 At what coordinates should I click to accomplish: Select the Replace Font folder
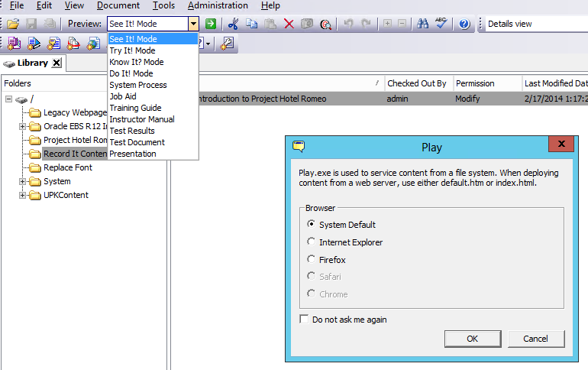pyautogui.click(x=67, y=167)
